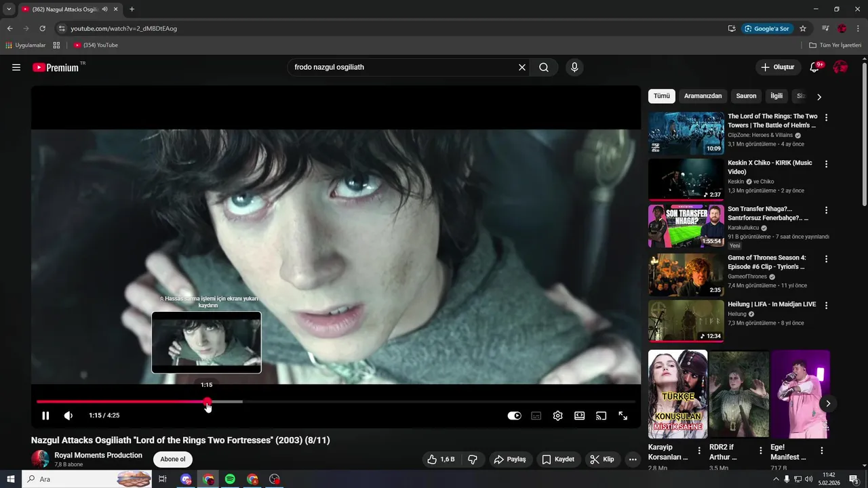Open the YouTube hamburger guide menu
Screen dimensions: 868x488
click(16, 67)
